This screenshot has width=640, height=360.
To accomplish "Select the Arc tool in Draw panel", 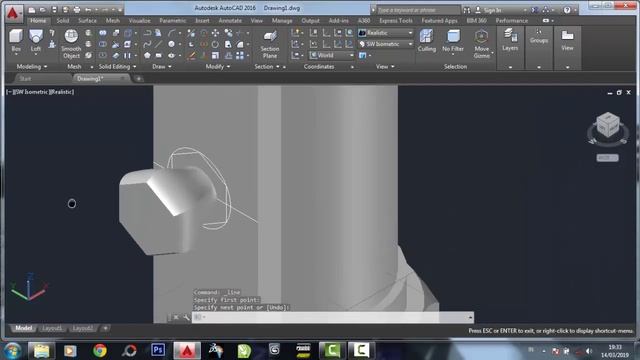I will click(172, 33).
